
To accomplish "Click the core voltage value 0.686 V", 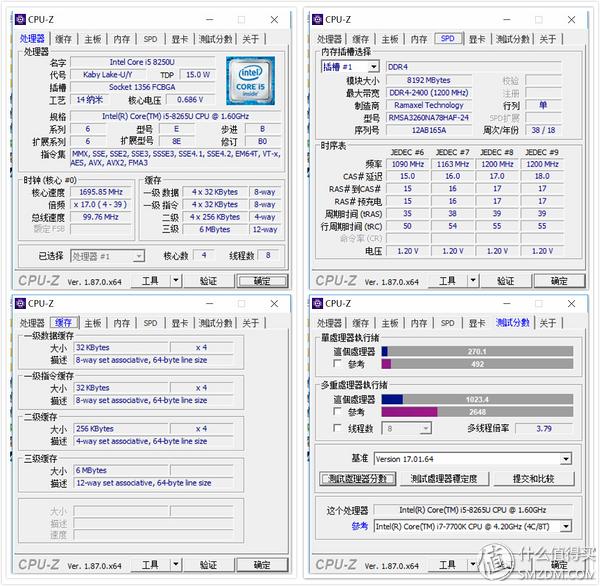I will click(x=190, y=100).
